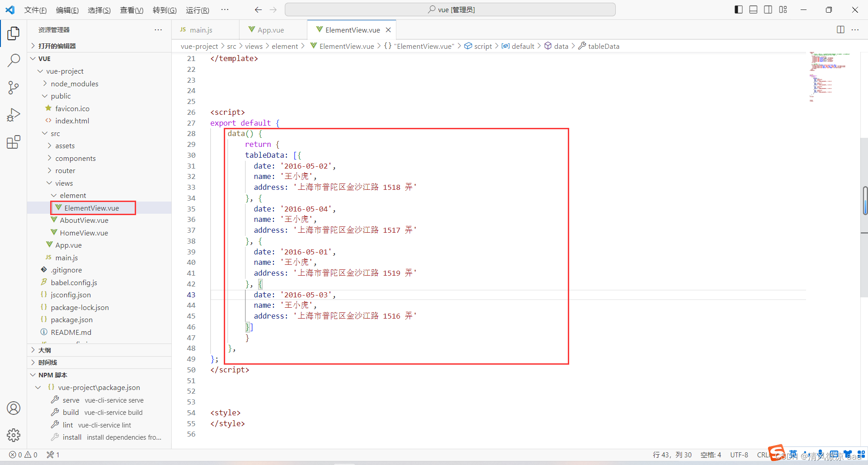Image resolution: width=868 pixels, height=465 pixels.
Task: Click the errors and warnings status indicator
Action: click(23, 455)
